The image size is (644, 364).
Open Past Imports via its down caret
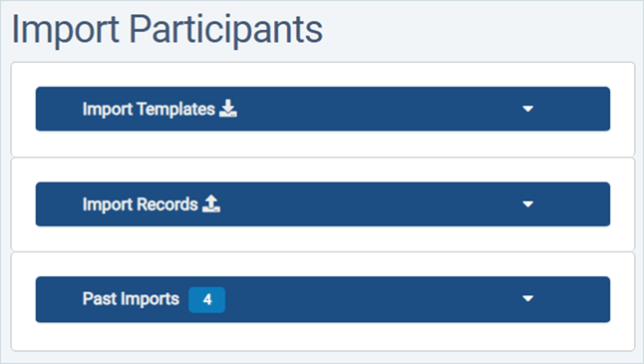527,298
